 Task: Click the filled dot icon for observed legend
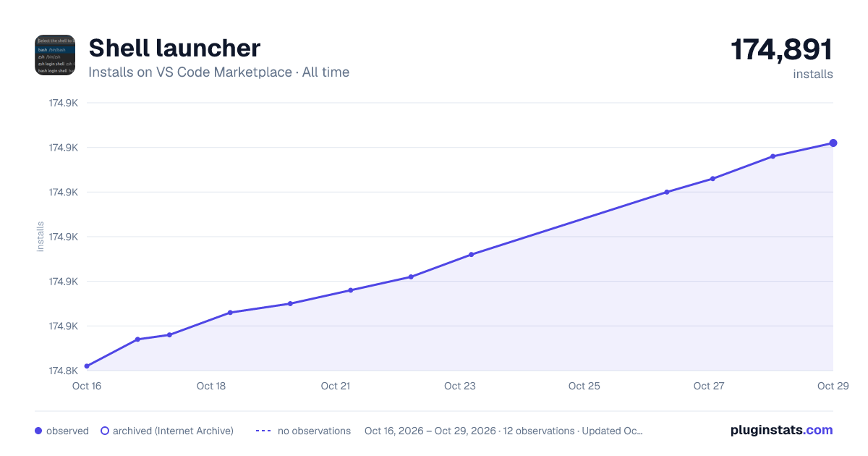tap(38, 431)
